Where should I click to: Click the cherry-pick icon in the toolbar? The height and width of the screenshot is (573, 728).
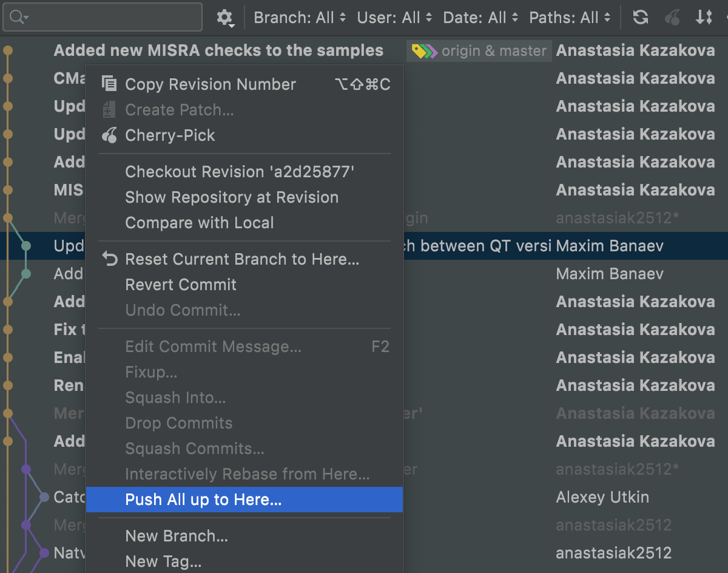pyautogui.click(x=672, y=17)
